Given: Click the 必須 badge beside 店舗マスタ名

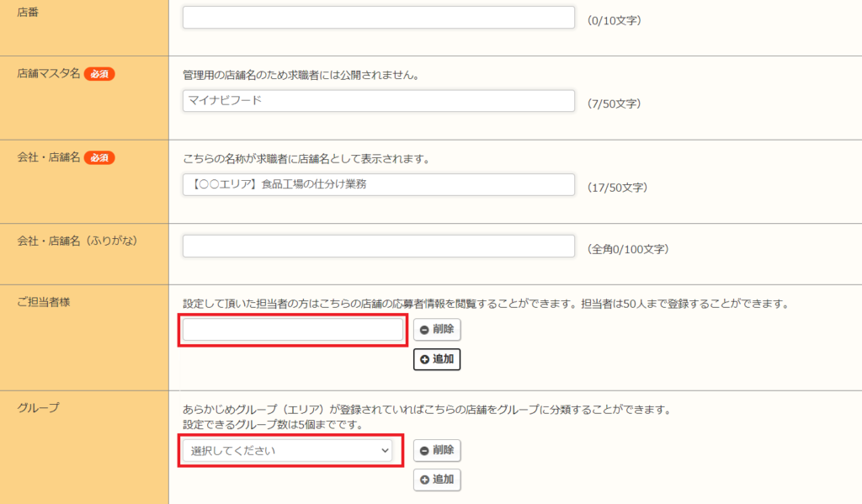Looking at the screenshot, I should [x=99, y=74].
